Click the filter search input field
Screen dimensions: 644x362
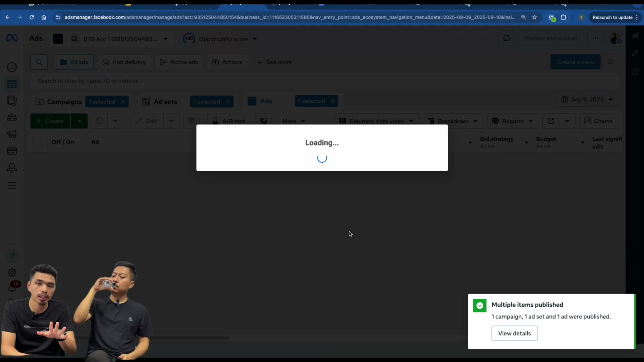click(324, 81)
